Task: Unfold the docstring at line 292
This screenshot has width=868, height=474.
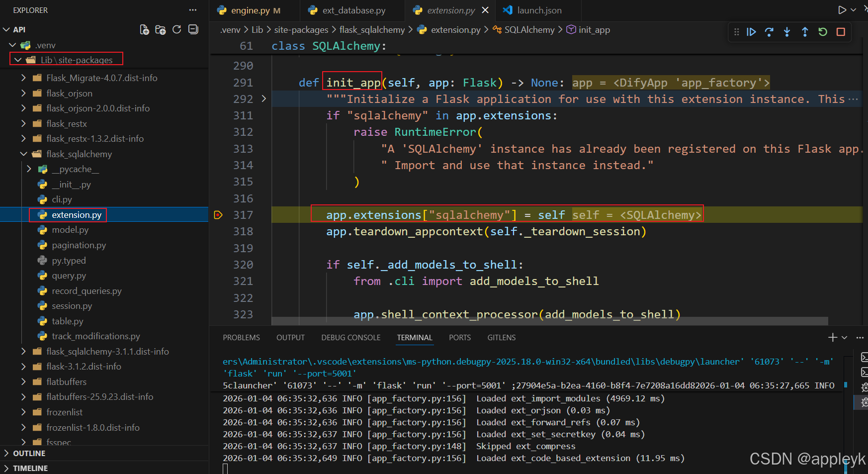Action: coord(263,99)
